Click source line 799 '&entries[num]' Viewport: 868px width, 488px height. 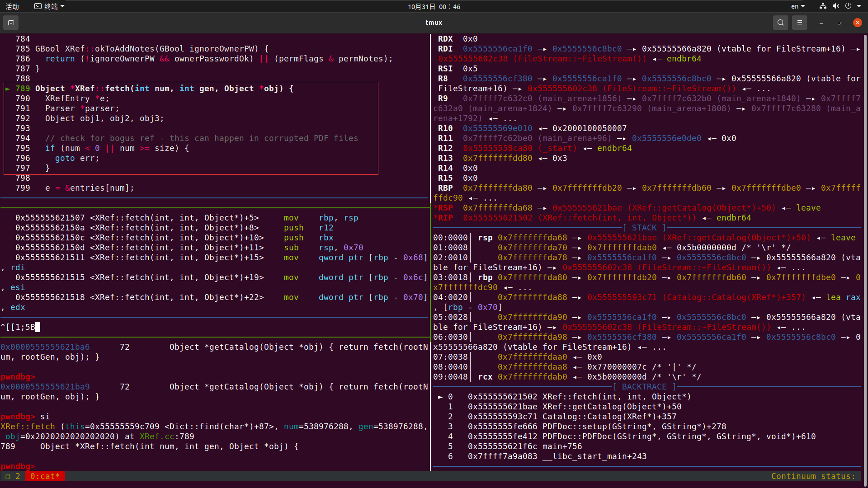pyautogui.click(x=75, y=188)
